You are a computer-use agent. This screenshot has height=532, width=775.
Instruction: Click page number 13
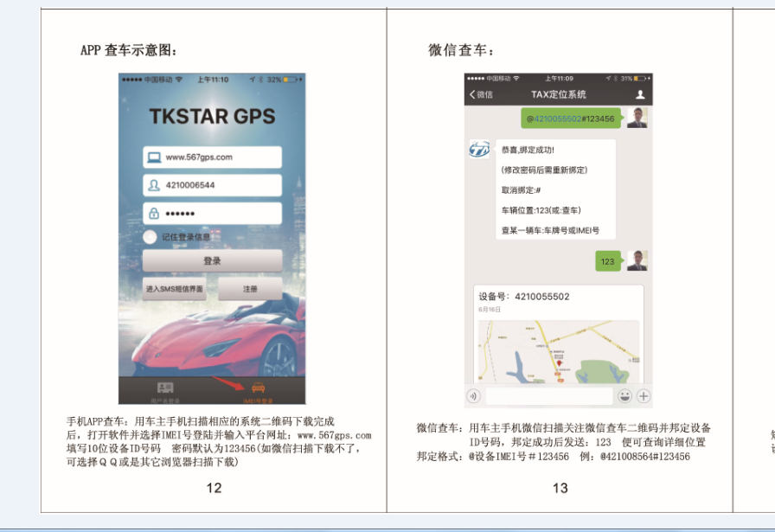click(560, 488)
